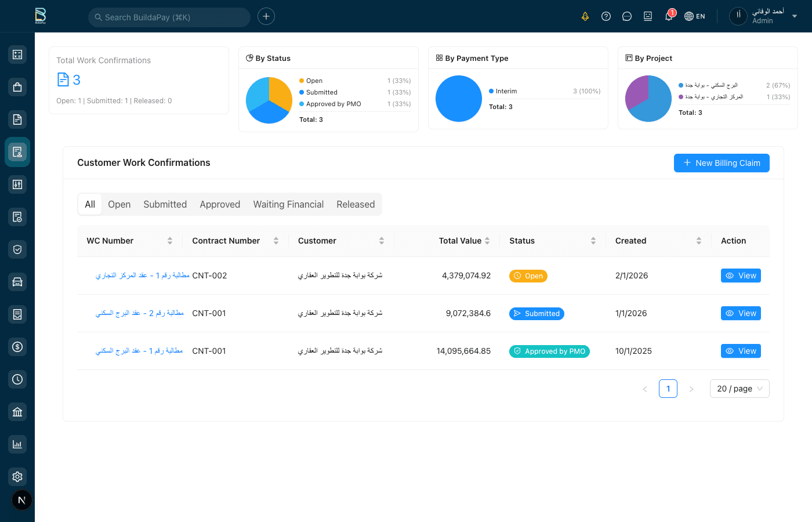812x522 pixels.
Task: Open the dashboard from the sidebar
Action: [17, 54]
